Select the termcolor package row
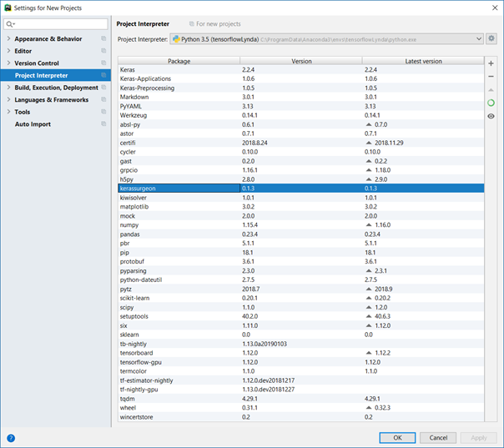 click(x=301, y=371)
